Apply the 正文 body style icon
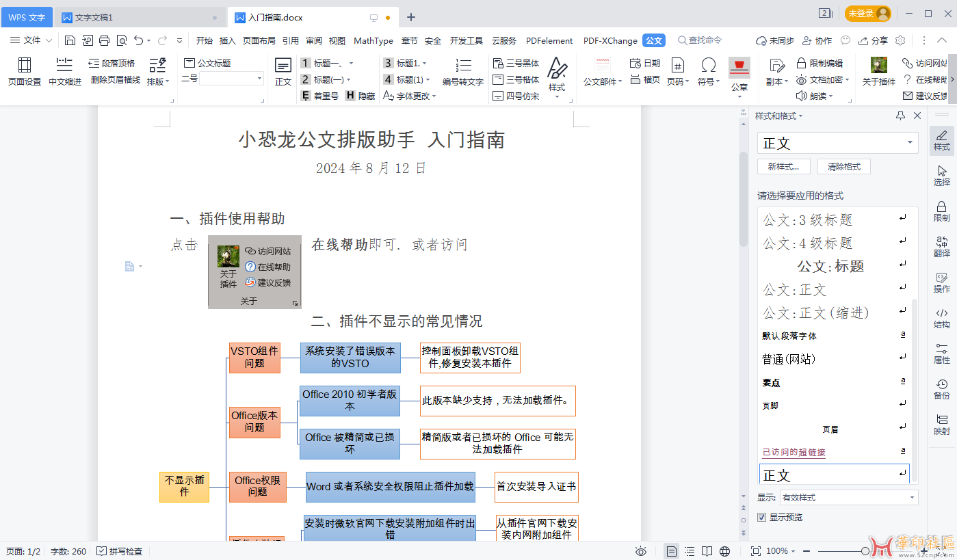The image size is (957, 560). [283, 72]
